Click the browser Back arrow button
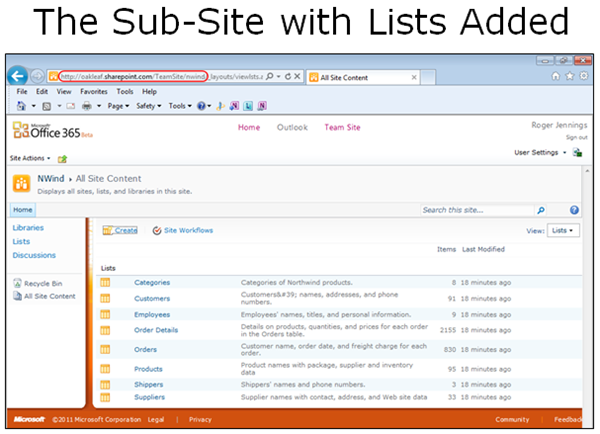 click(17, 76)
